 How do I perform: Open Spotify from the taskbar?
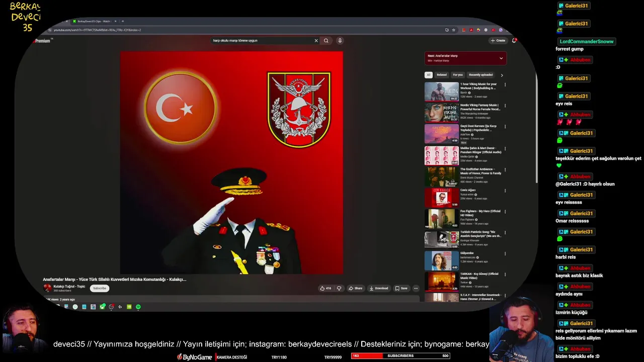138,307
